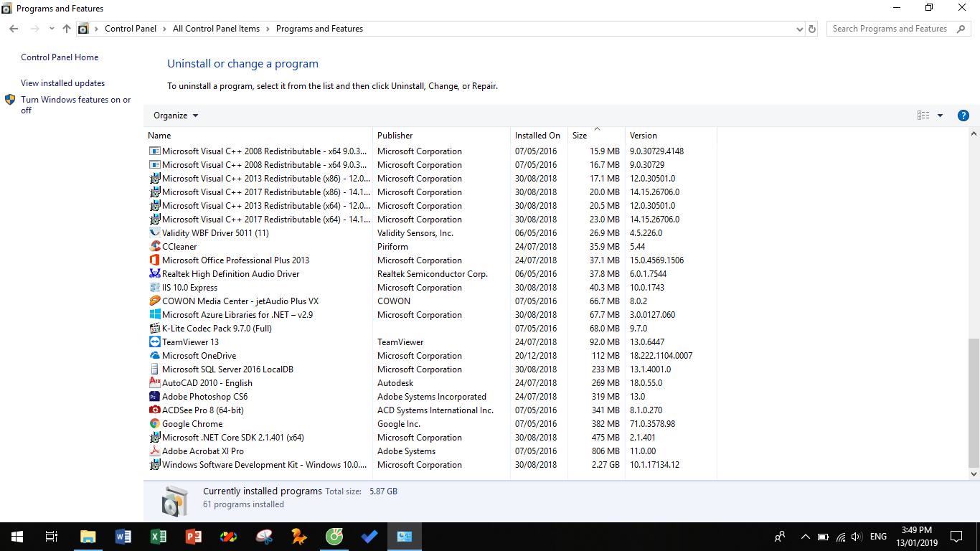Open the Windows Start menu
Viewport: 980px width, 551px height.
(17, 537)
